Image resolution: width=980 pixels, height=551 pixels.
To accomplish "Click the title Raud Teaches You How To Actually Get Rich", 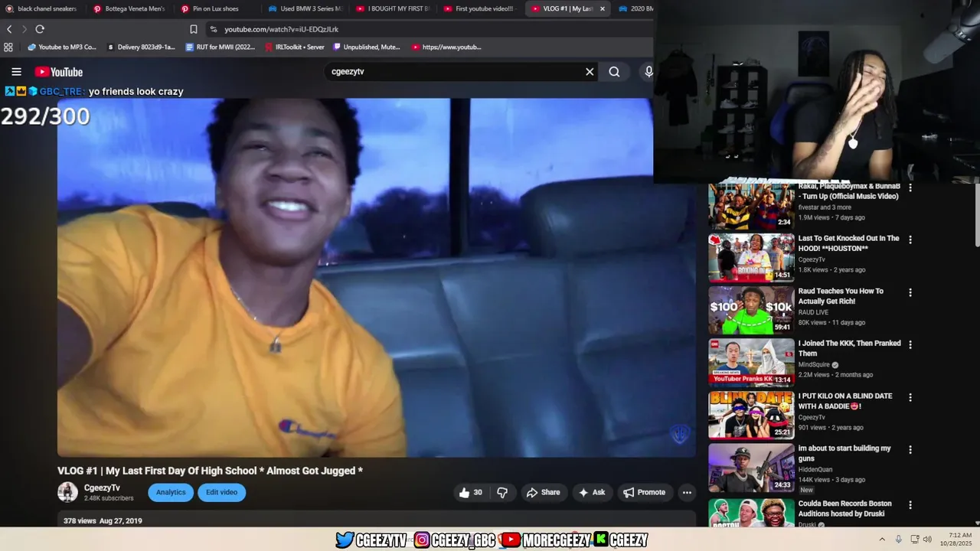I will 841,296.
